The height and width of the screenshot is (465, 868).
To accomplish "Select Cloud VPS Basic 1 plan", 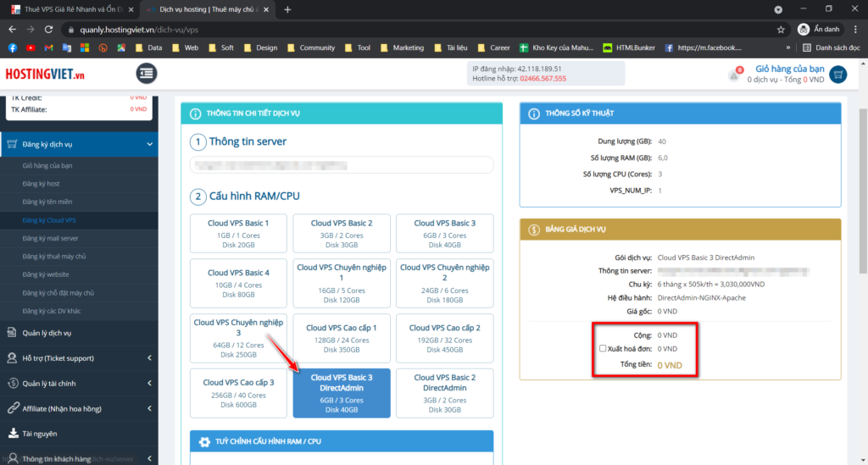I will (x=238, y=233).
